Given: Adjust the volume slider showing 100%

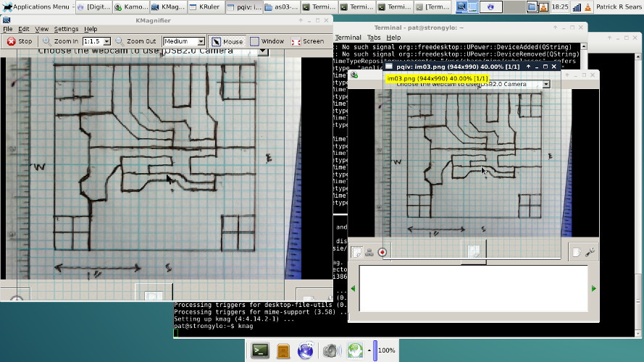Looking at the screenshot, I should pos(375,350).
